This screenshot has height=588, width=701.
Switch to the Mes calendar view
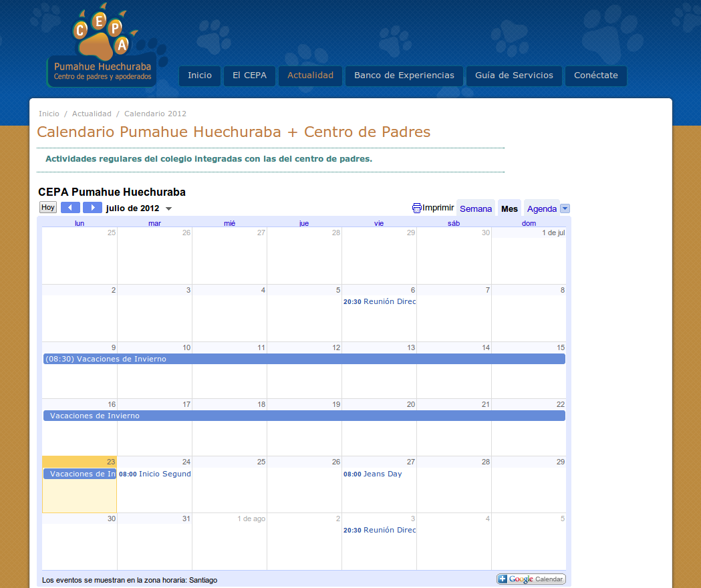tap(509, 209)
